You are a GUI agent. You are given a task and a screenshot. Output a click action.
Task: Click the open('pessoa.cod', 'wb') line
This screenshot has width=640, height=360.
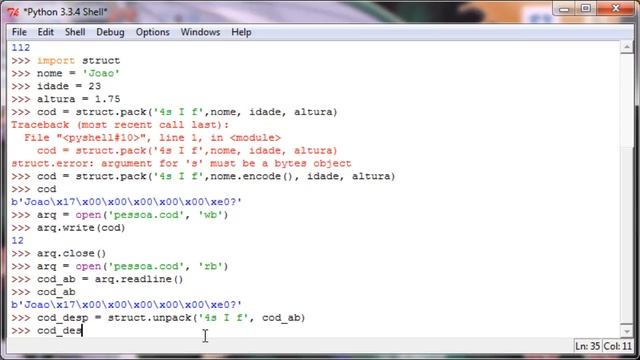coord(120,215)
